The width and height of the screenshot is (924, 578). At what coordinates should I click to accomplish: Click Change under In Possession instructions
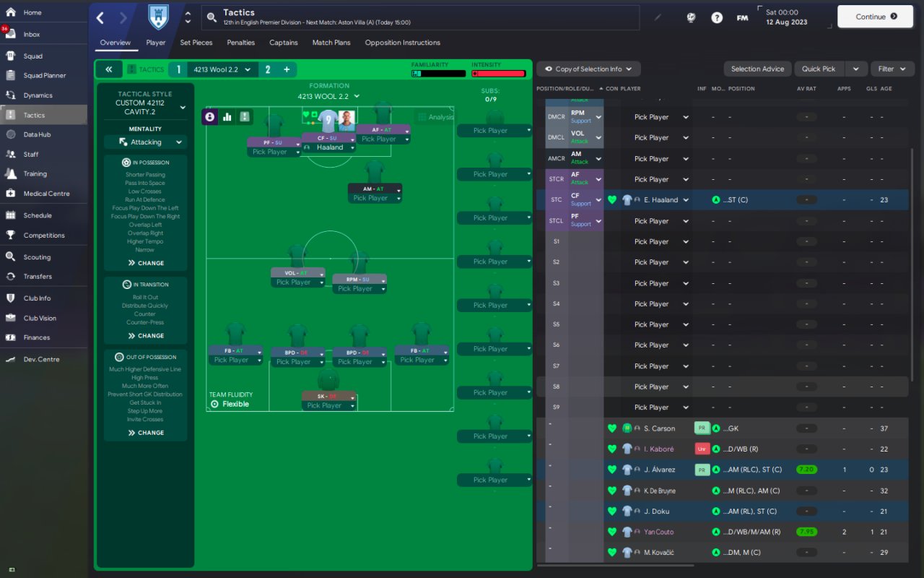click(146, 263)
